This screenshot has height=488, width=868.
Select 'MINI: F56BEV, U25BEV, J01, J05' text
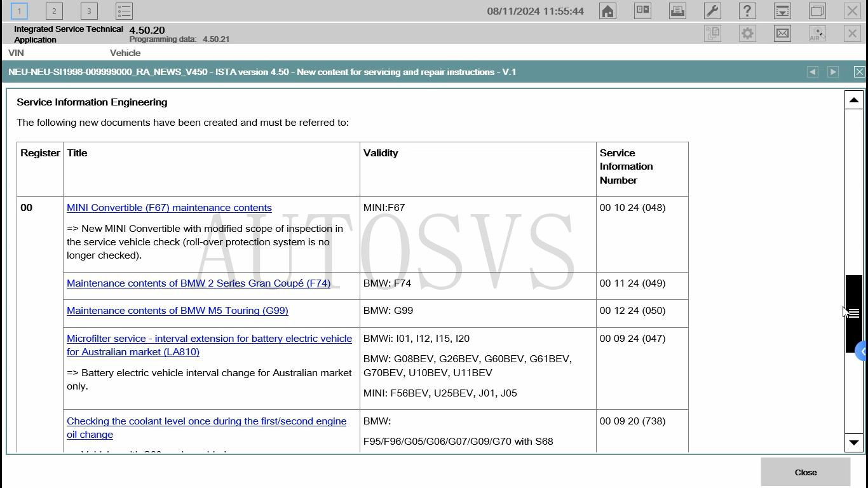pyautogui.click(x=440, y=393)
